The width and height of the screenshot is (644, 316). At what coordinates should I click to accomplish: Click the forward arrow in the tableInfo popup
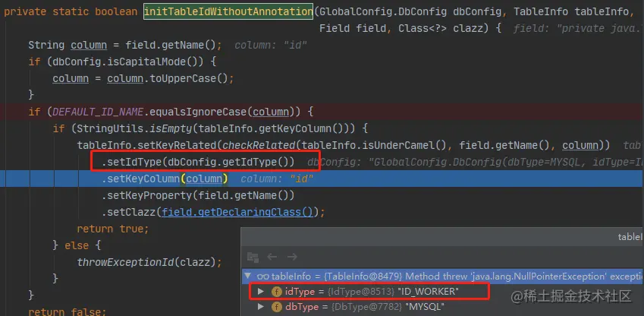pos(292,258)
